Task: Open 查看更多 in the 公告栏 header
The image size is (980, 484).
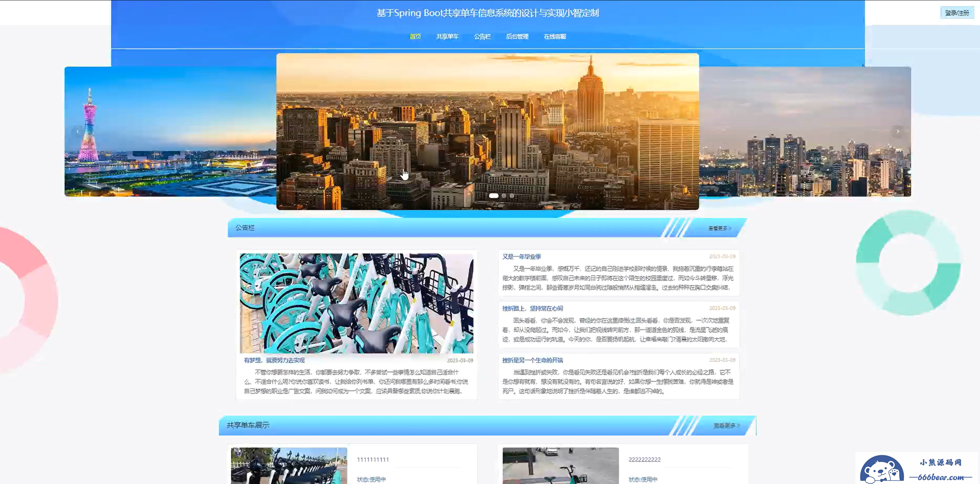Action: (720, 228)
